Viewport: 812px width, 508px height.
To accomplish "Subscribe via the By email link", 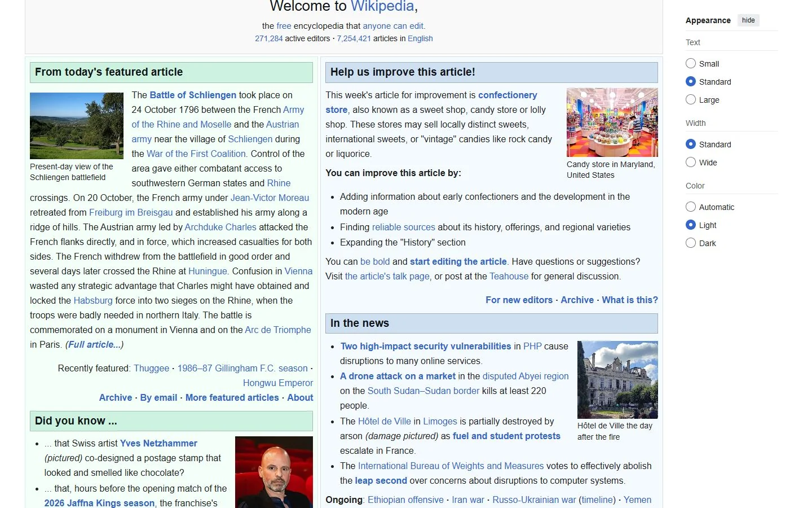I will [158, 397].
